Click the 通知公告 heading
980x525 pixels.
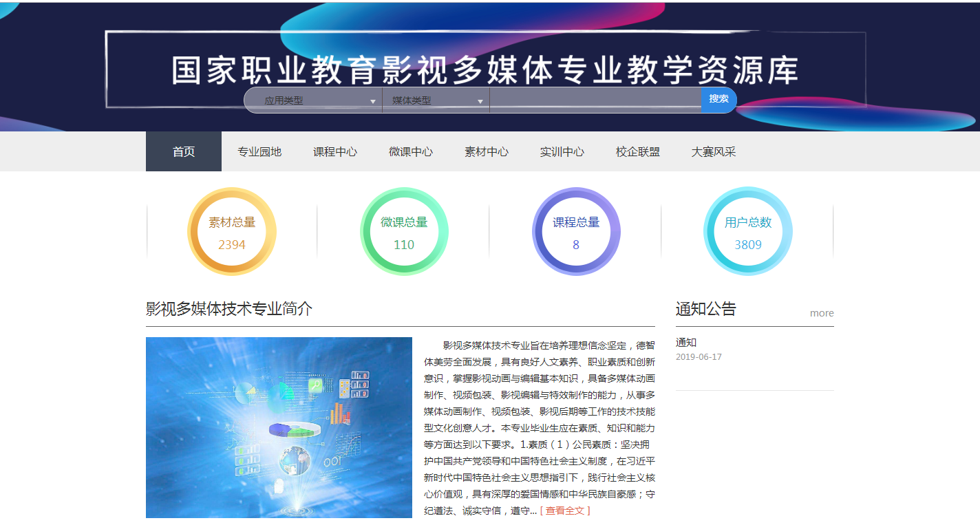[x=705, y=309]
